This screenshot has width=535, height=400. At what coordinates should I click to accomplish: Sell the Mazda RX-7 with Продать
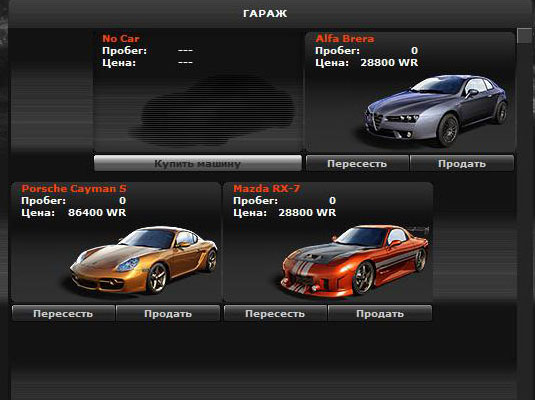pyautogui.click(x=380, y=313)
